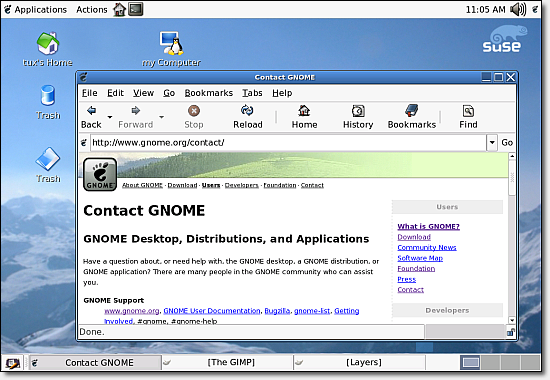Expand the Forward history dropdown arrow
The image size is (550, 380).
161,117
